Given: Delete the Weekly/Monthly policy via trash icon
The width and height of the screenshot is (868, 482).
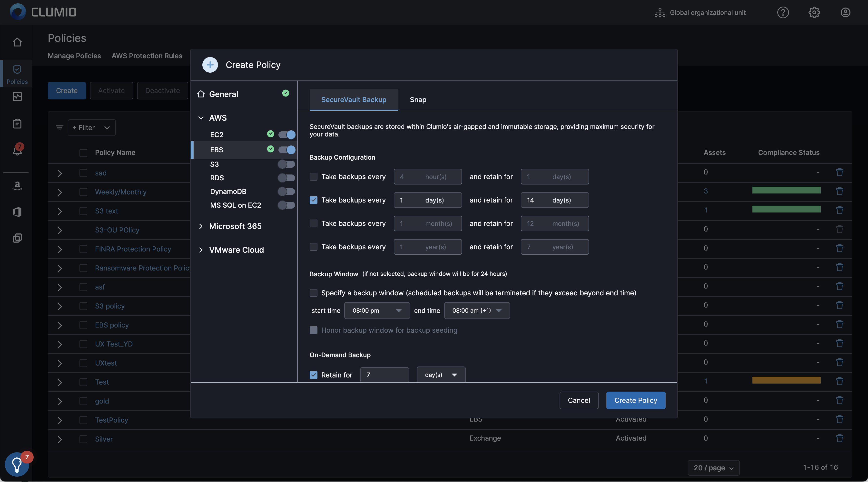Looking at the screenshot, I should coord(839,191).
